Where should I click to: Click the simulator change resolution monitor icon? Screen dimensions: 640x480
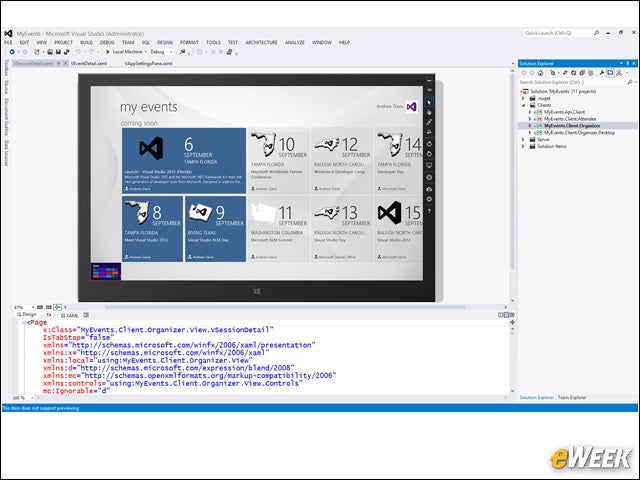pyautogui.click(x=429, y=165)
